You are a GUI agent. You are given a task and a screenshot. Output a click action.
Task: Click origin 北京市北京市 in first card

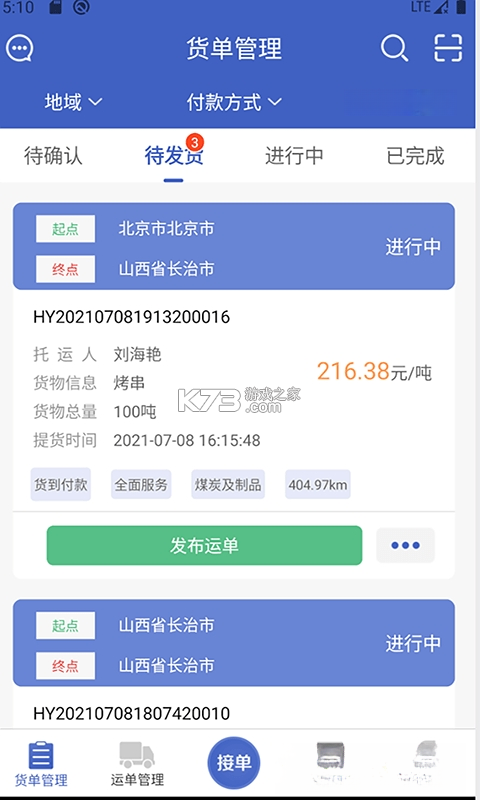(x=166, y=229)
